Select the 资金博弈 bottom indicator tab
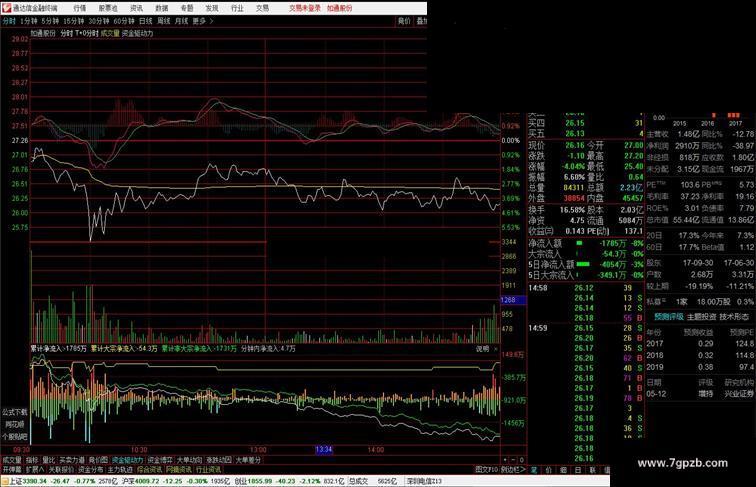The height and width of the screenshot is (487, 756). point(160,460)
